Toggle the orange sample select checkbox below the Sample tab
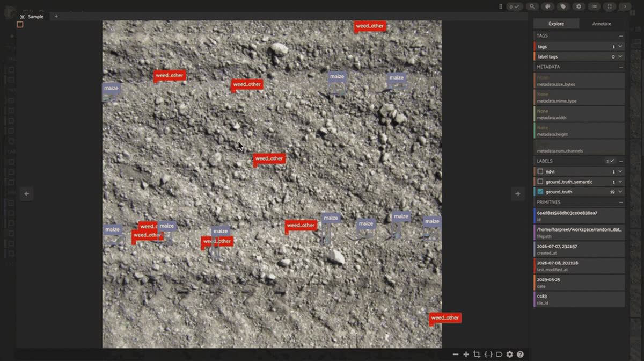The image size is (644, 361). click(x=20, y=25)
